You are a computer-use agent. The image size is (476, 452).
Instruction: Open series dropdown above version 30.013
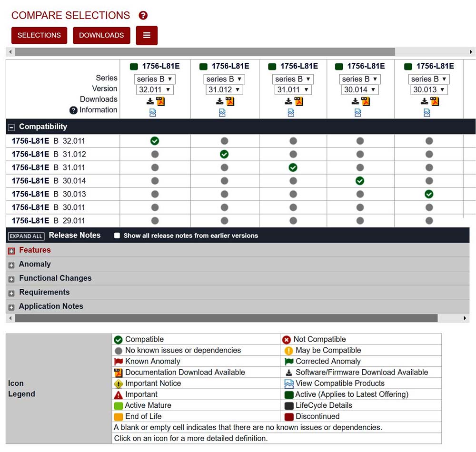tap(429, 79)
